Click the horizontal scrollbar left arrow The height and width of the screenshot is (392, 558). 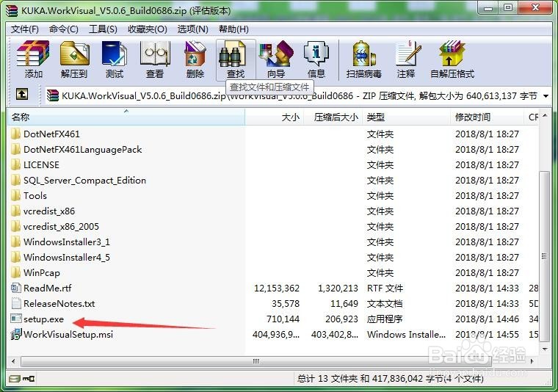(13, 361)
